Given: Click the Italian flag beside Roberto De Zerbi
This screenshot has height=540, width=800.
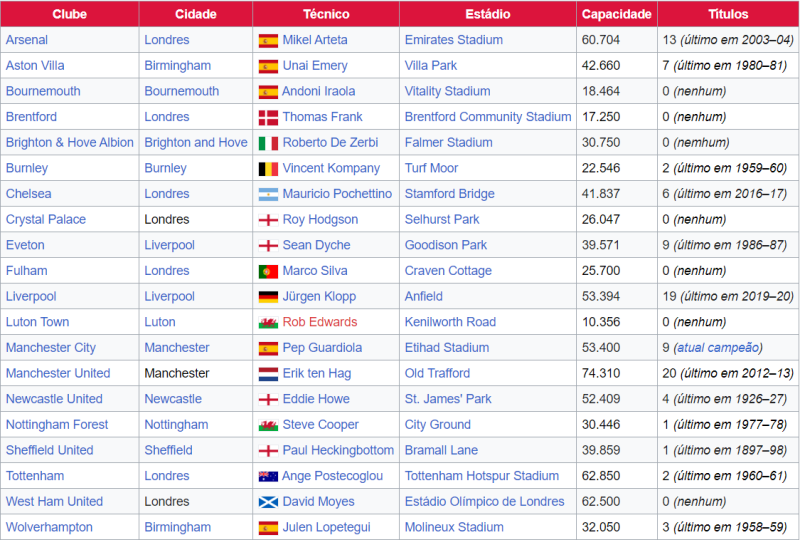Looking at the screenshot, I should pos(268,143).
